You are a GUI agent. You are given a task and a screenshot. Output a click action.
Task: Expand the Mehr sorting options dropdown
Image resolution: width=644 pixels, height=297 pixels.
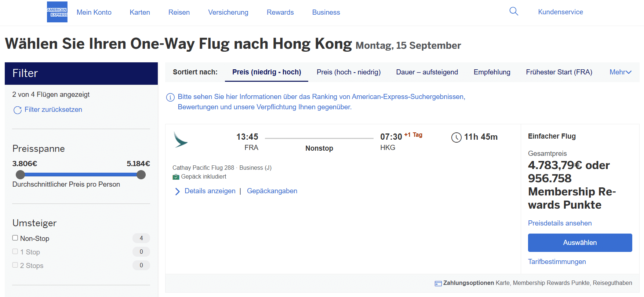pos(620,72)
